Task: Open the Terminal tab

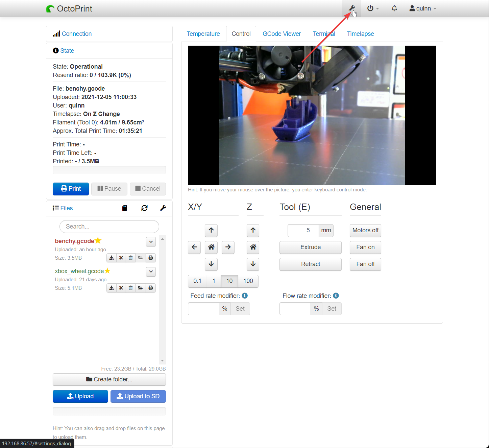Action: (x=323, y=33)
